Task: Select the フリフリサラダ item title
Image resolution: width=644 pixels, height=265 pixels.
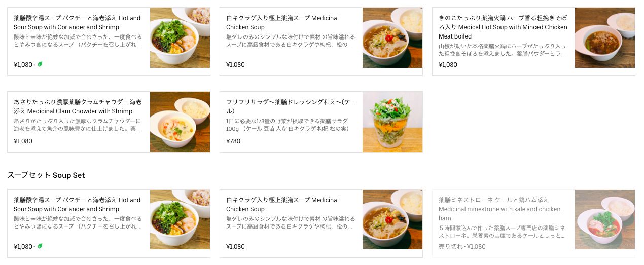Action: pyautogui.click(x=291, y=106)
